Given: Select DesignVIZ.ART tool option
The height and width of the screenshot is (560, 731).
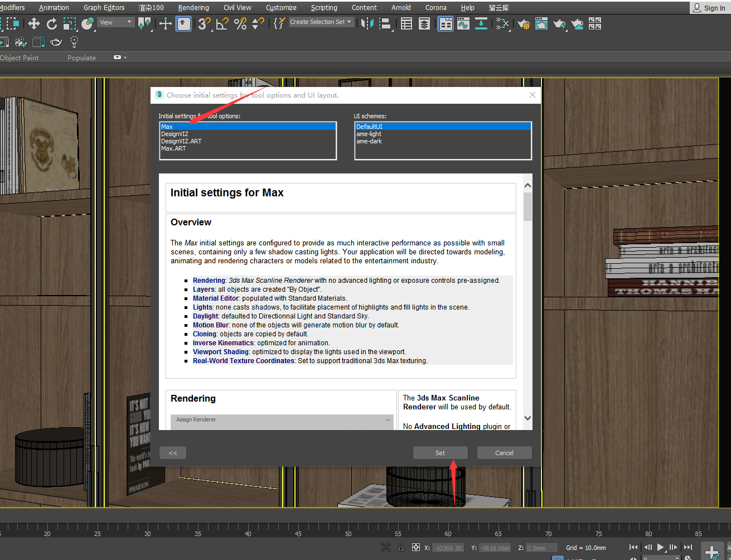Looking at the screenshot, I should tap(248, 141).
